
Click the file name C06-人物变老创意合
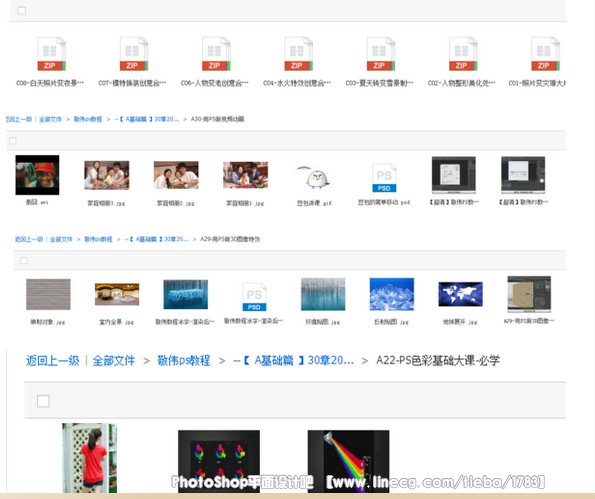tap(214, 83)
